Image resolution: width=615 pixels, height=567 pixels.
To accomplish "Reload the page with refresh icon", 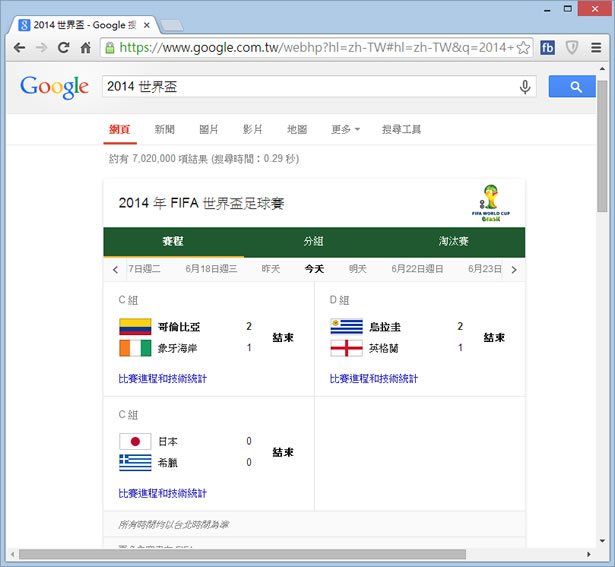I will point(63,48).
